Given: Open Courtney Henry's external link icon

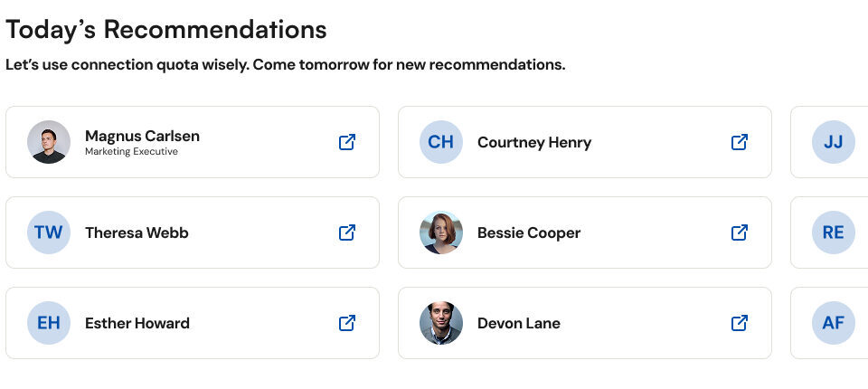Looking at the screenshot, I should 740,142.
